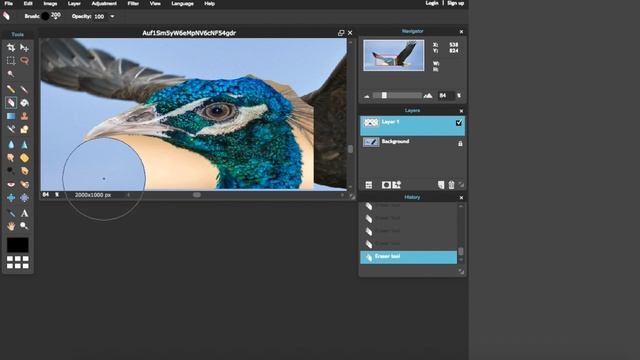
Task: Open the Layer menu
Action: pyautogui.click(x=74, y=3)
